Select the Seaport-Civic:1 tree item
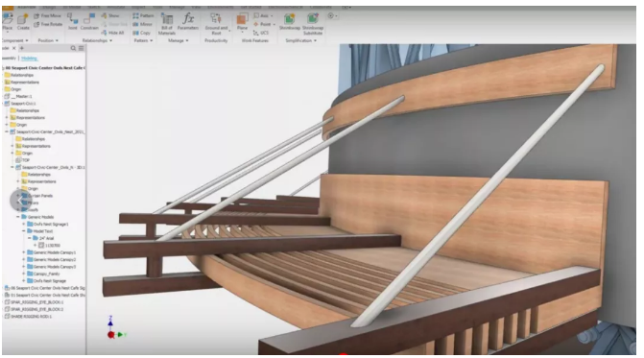 [x=20, y=104]
